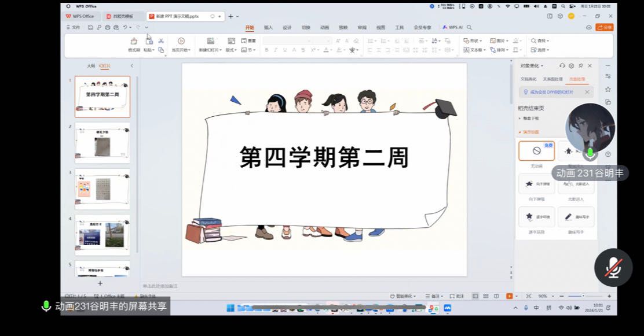644x336 pixels.
Task: Pin the 对象美化 side panel
Action: [581, 66]
